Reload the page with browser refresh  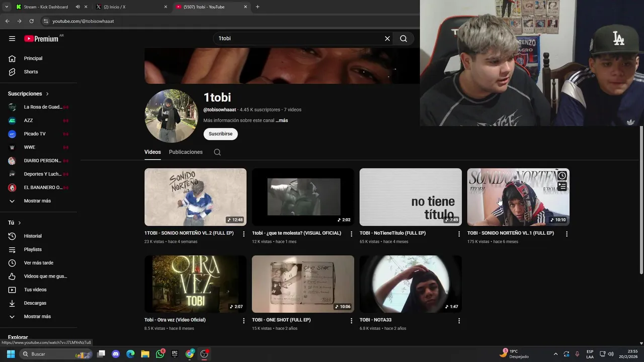(x=32, y=21)
